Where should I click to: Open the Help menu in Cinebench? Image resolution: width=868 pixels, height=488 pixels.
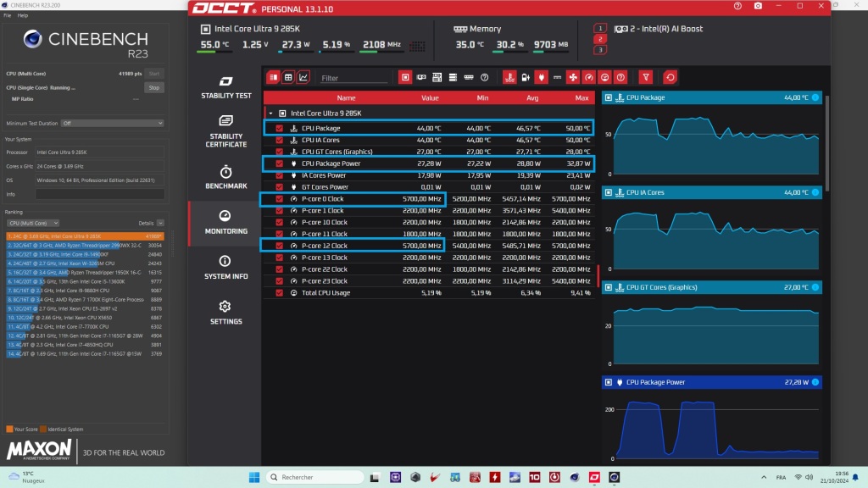point(22,15)
